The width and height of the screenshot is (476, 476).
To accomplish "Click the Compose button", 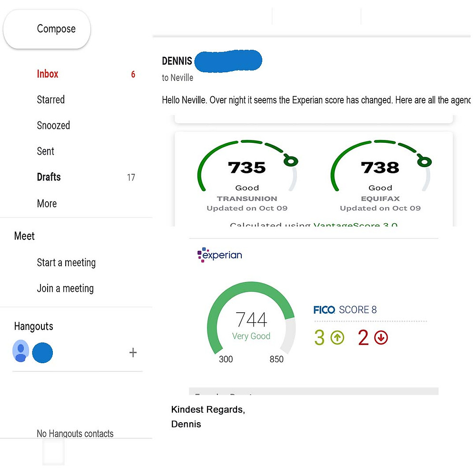I will [47, 29].
